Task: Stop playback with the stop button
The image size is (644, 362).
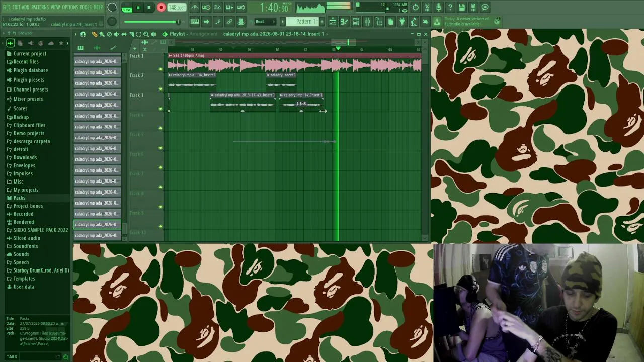Action: click(x=149, y=8)
